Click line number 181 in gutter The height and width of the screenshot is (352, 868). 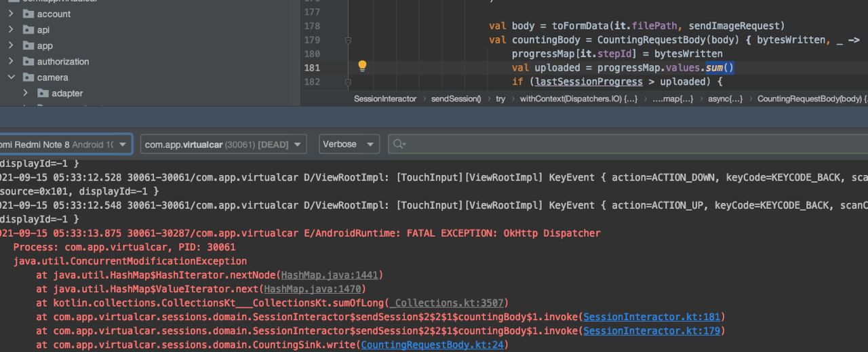(x=312, y=68)
